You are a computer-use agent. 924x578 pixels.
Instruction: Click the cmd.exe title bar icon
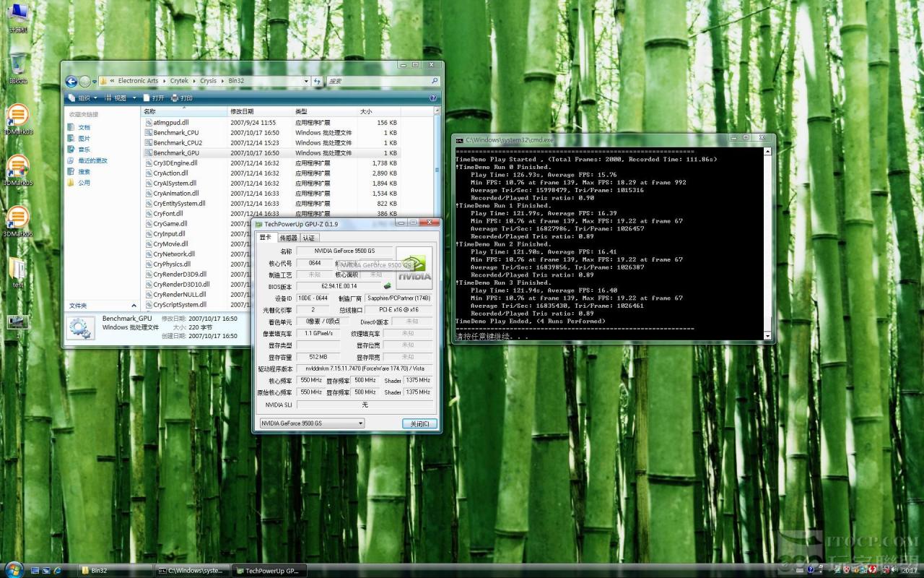tap(459, 139)
